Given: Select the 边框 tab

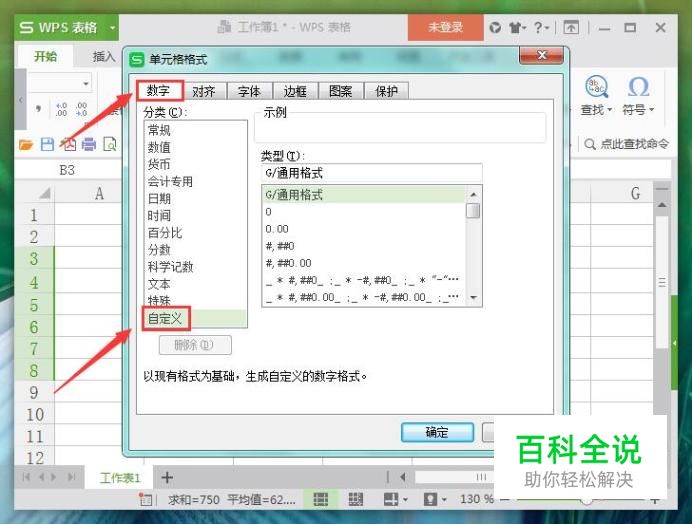Looking at the screenshot, I should (295, 91).
